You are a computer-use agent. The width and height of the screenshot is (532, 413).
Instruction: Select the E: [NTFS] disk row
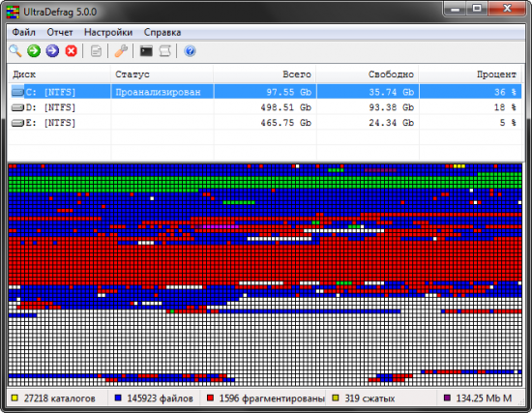[265, 123]
